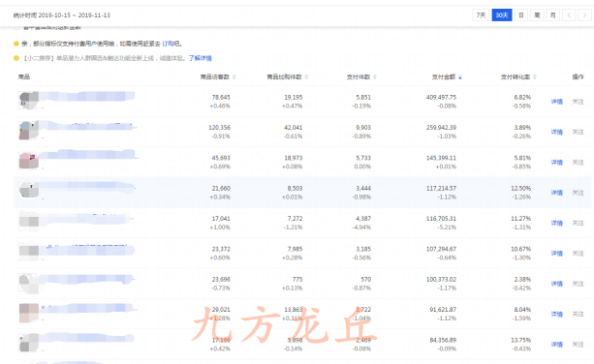Open 详情 for row with 117,214.57
Viewport: 594px width, 364px height.
(556, 193)
